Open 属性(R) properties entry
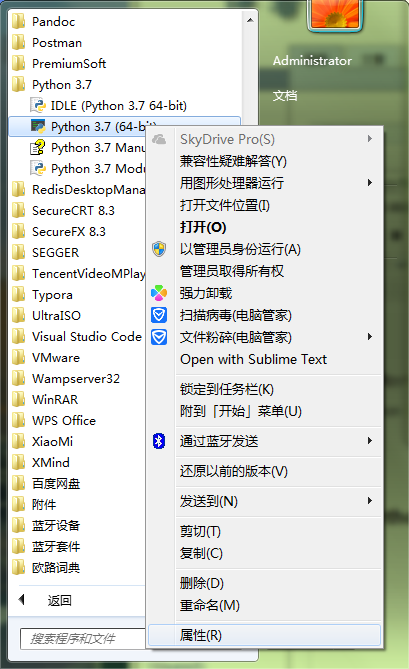Screen dimensions: 409x669 click(x=264, y=635)
